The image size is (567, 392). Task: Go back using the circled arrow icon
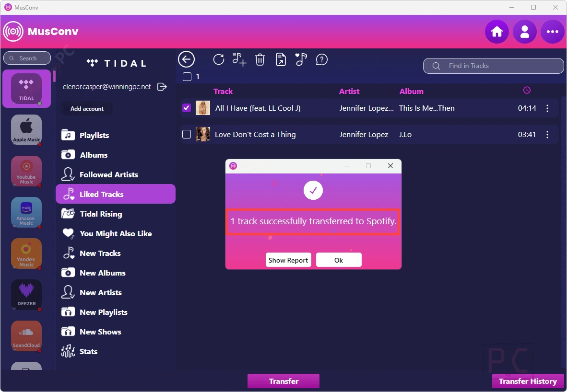(187, 59)
